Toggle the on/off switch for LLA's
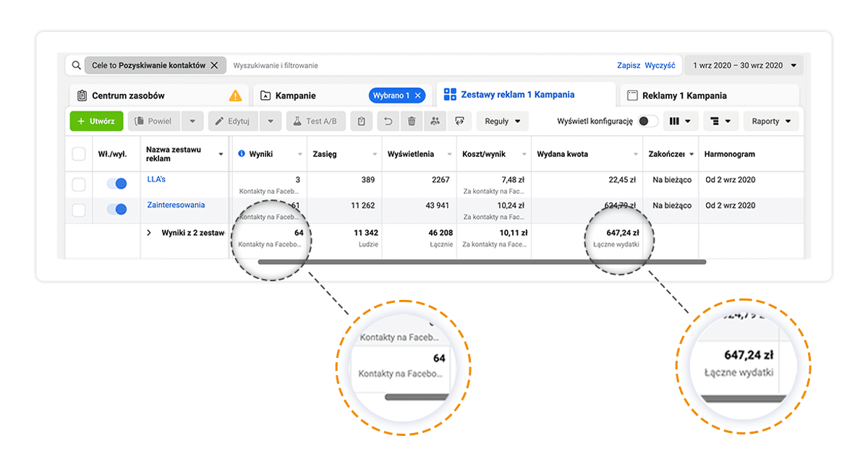Viewport: 868px width, 454px height. click(116, 184)
